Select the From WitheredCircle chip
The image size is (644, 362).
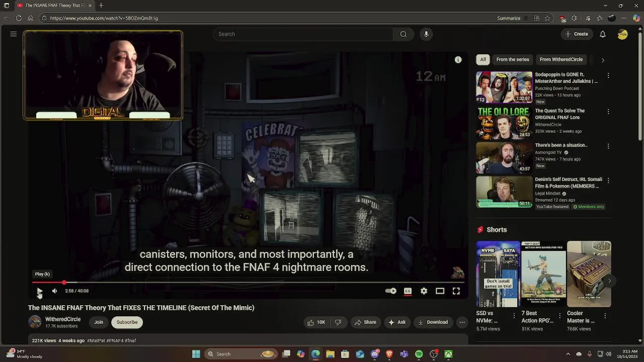coord(561,59)
